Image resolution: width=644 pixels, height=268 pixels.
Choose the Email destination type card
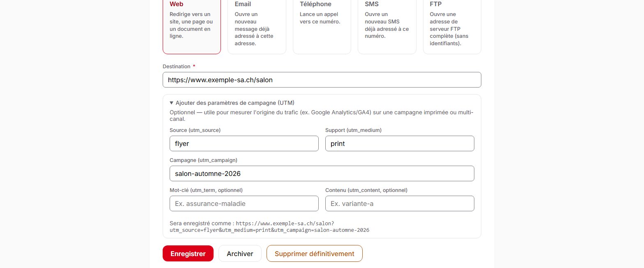[x=257, y=26]
